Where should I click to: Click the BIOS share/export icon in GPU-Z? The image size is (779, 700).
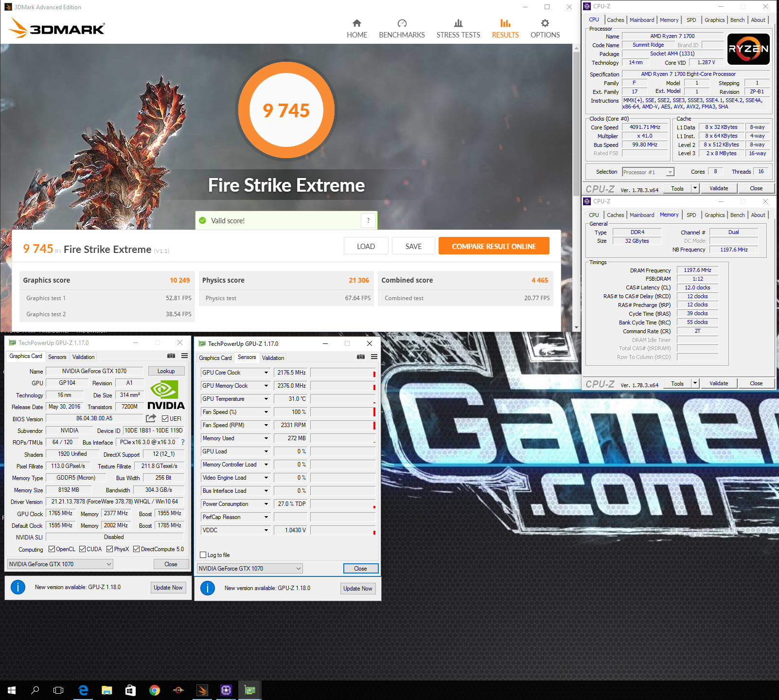point(151,418)
